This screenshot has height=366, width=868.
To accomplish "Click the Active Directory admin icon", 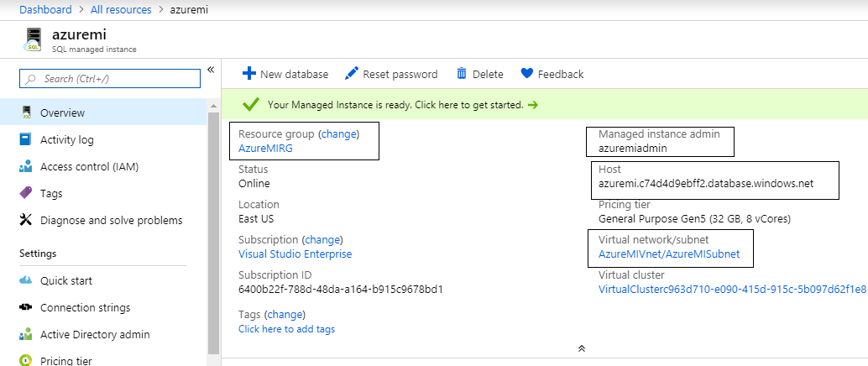I will [x=25, y=334].
